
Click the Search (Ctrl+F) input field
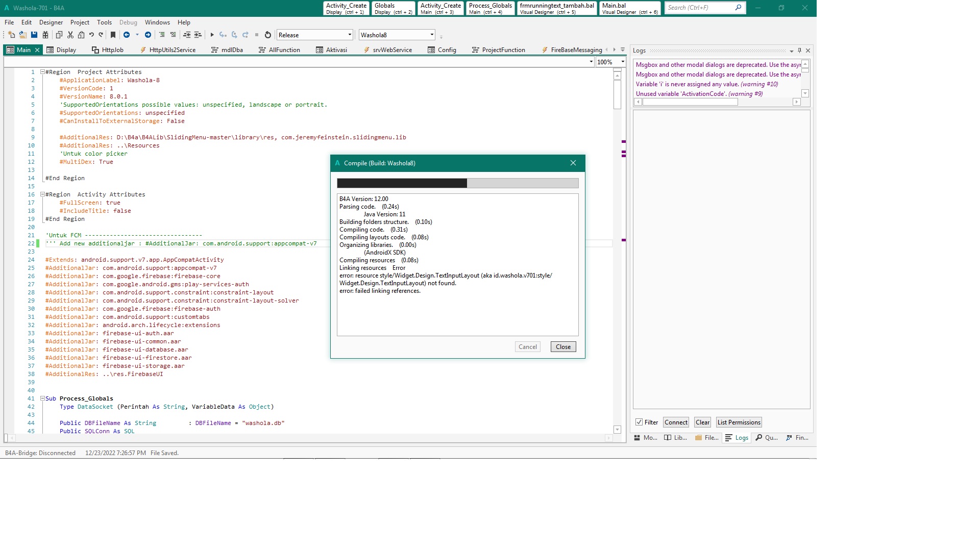click(699, 8)
